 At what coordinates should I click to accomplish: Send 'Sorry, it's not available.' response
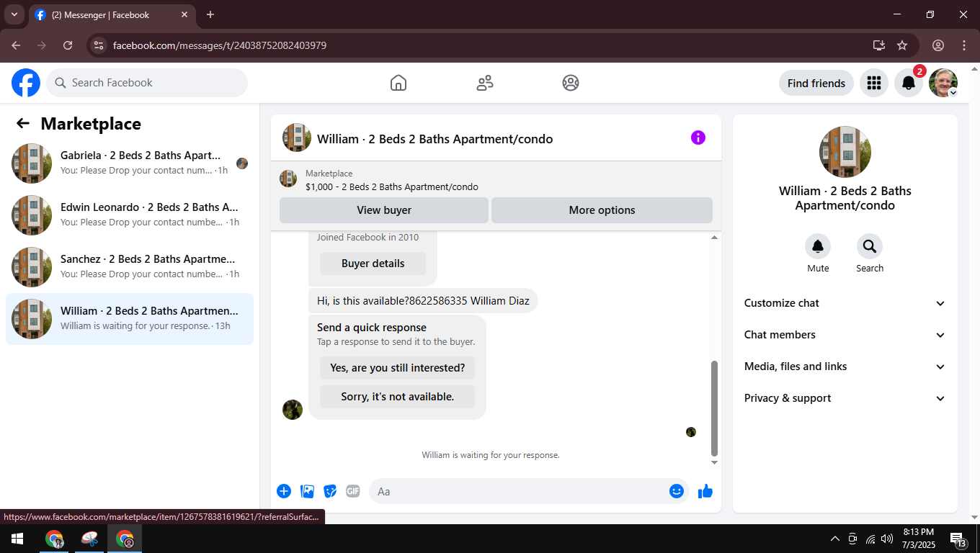[x=397, y=397]
